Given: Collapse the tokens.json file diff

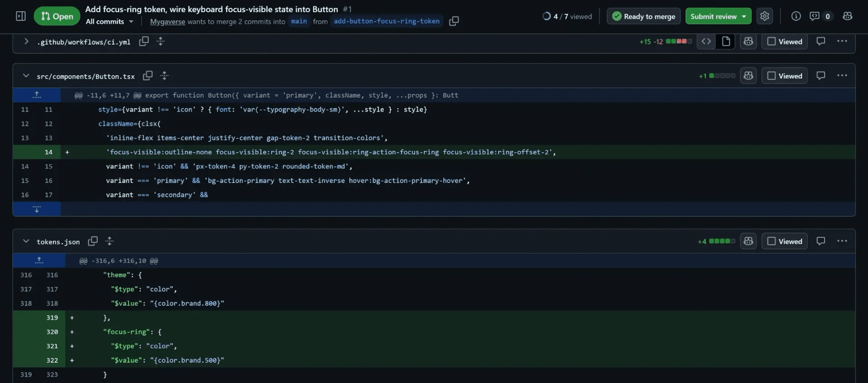Looking at the screenshot, I should (x=26, y=241).
